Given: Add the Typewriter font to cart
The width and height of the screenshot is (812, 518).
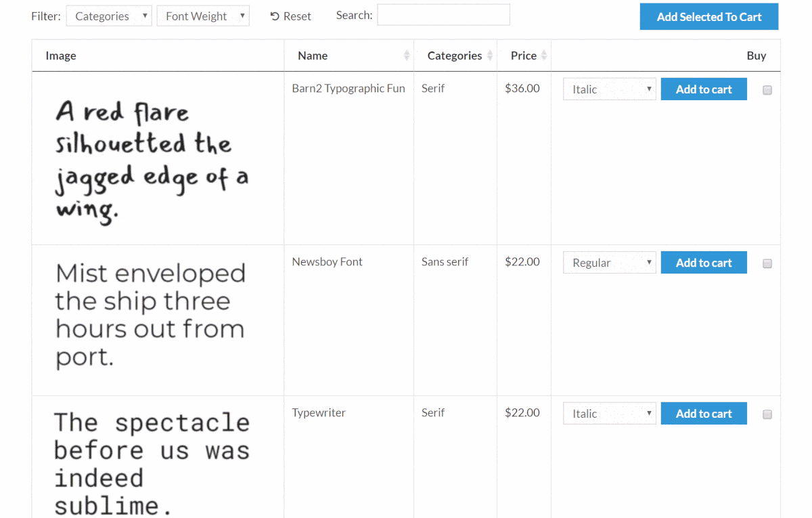Looking at the screenshot, I should pyautogui.click(x=704, y=413).
